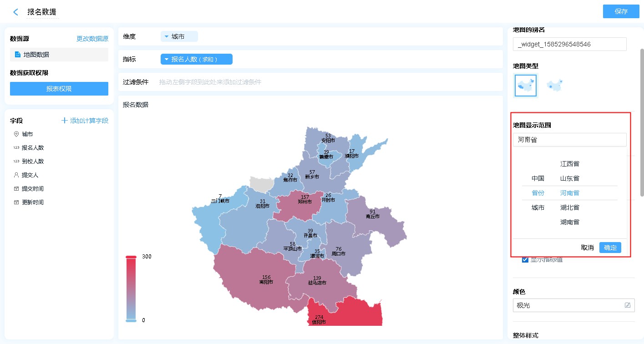644x344 pixels.
Task: Click the 更改数据源 link
Action: (92, 39)
